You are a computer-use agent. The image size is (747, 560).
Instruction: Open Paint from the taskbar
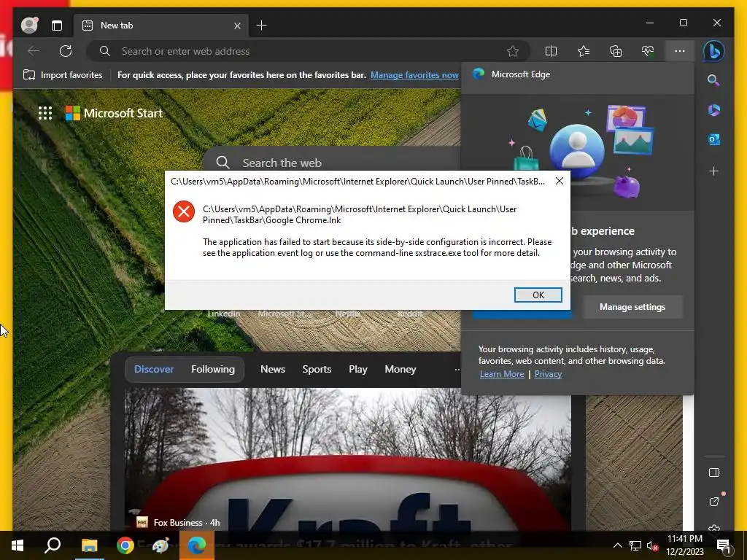pyautogui.click(x=160, y=545)
